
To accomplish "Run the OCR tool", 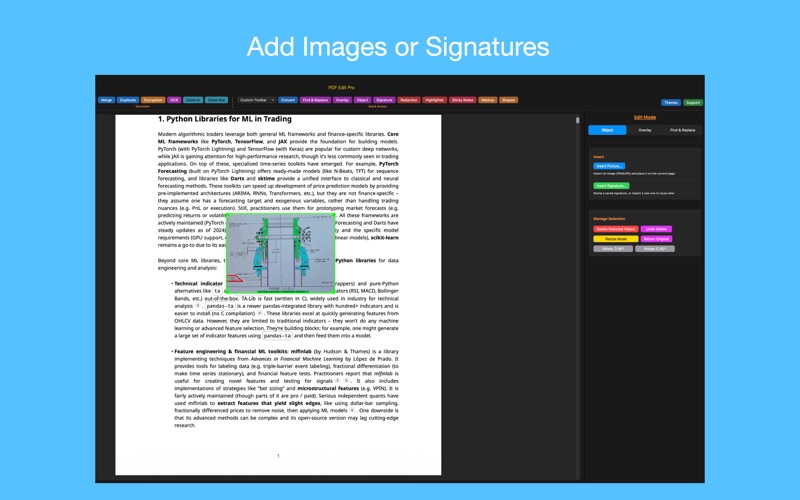I will pos(174,100).
